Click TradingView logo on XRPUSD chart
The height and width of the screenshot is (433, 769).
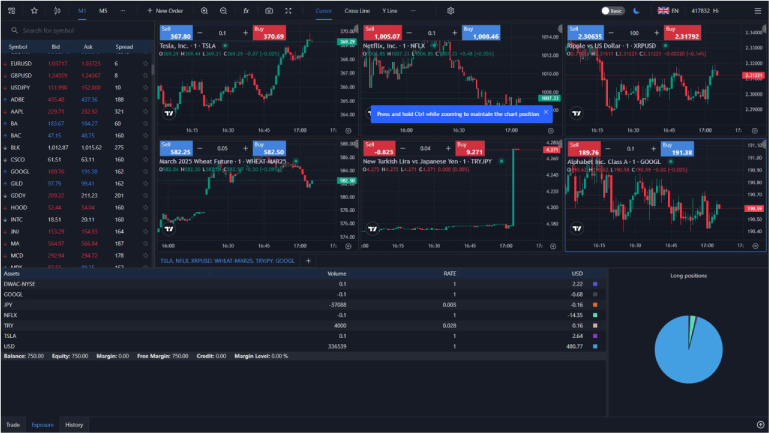tap(577, 113)
